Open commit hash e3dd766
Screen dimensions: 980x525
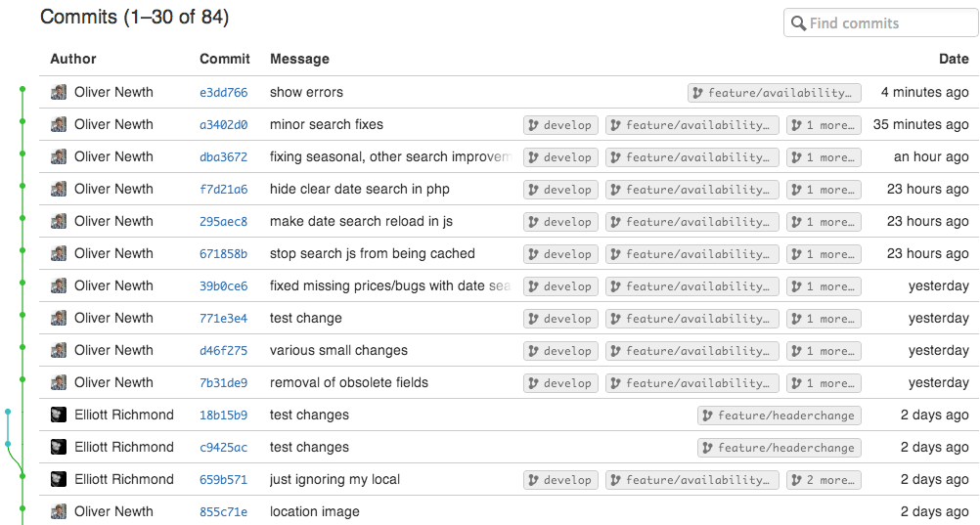coord(223,93)
